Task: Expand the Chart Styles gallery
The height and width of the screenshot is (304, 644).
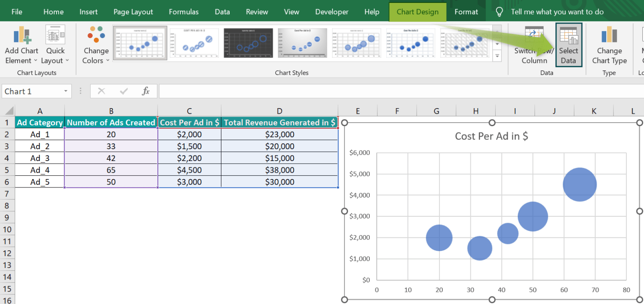Action: click(x=497, y=55)
